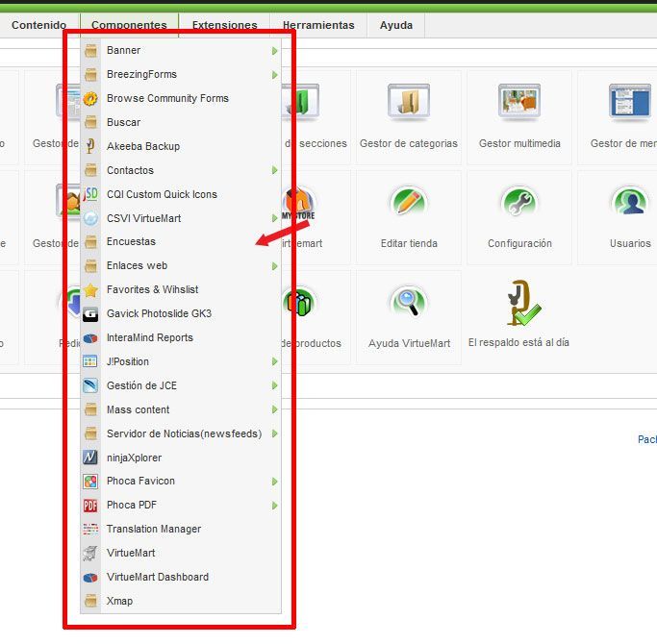The height and width of the screenshot is (644, 657).
Task: Click the InteraMind Reports pie chart icon
Action: 90,338
